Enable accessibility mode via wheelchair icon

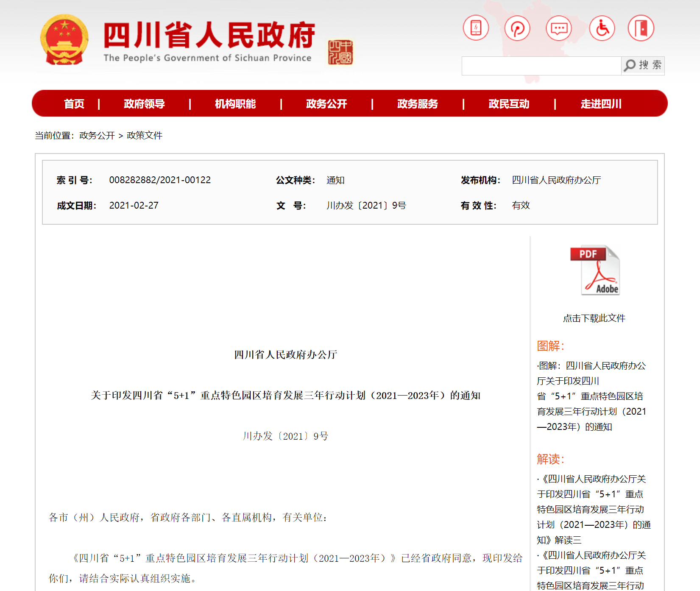click(x=602, y=28)
